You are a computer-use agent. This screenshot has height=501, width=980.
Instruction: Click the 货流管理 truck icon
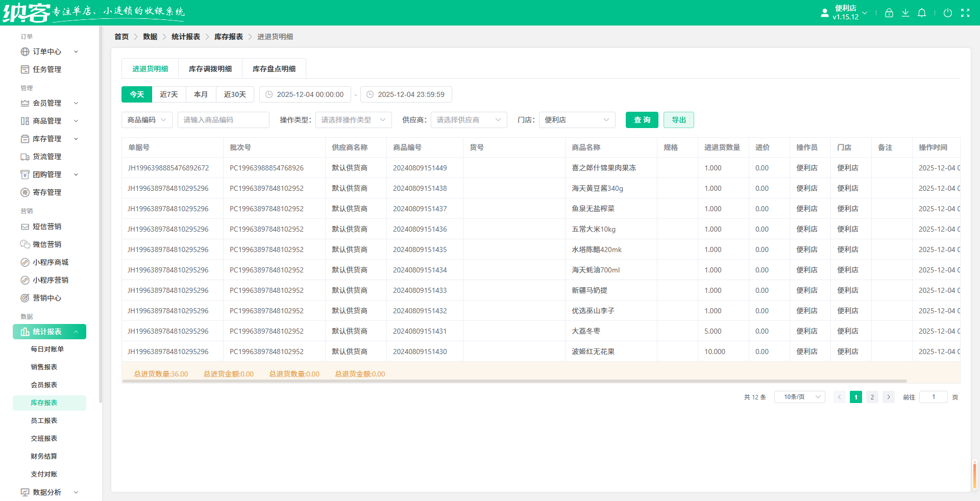[24, 157]
